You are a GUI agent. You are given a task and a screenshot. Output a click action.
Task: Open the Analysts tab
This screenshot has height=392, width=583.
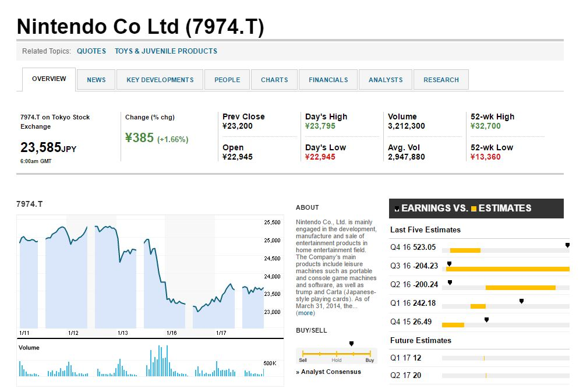coord(386,80)
